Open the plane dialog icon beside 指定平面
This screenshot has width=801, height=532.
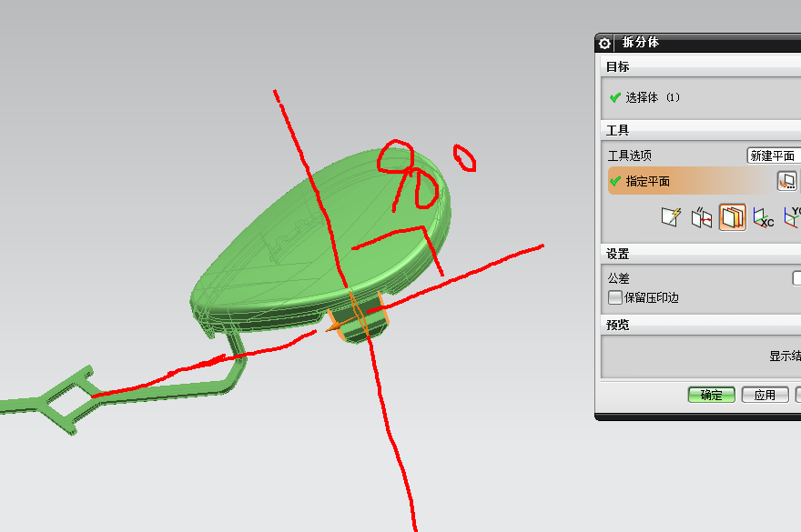tap(786, 181)
